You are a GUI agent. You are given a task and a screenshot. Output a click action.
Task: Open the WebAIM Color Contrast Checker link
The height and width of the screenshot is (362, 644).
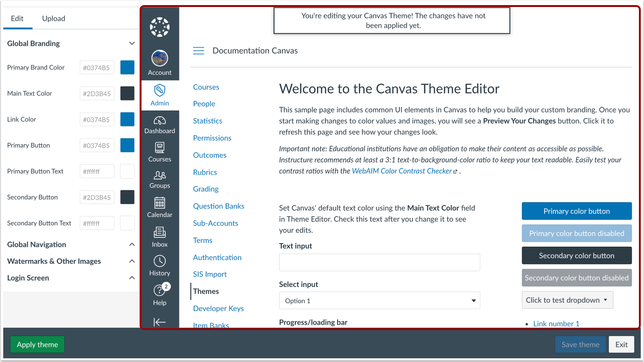[401, 171]
